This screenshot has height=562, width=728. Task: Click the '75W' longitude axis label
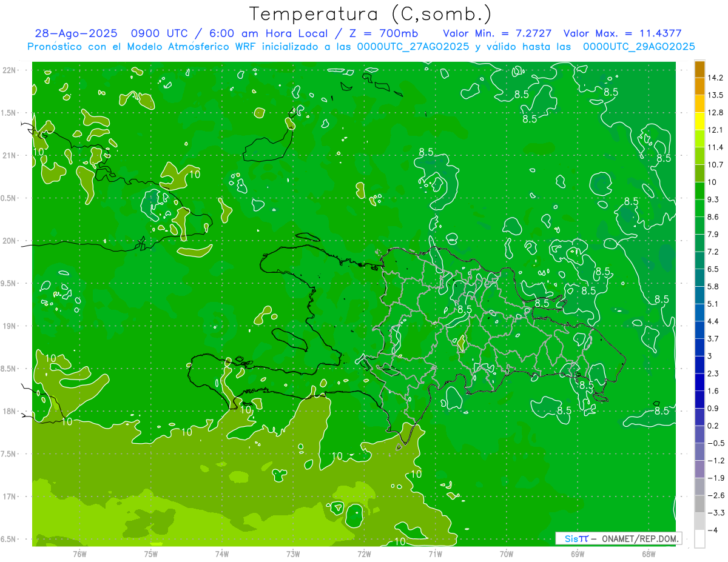[x=150, y=554]
